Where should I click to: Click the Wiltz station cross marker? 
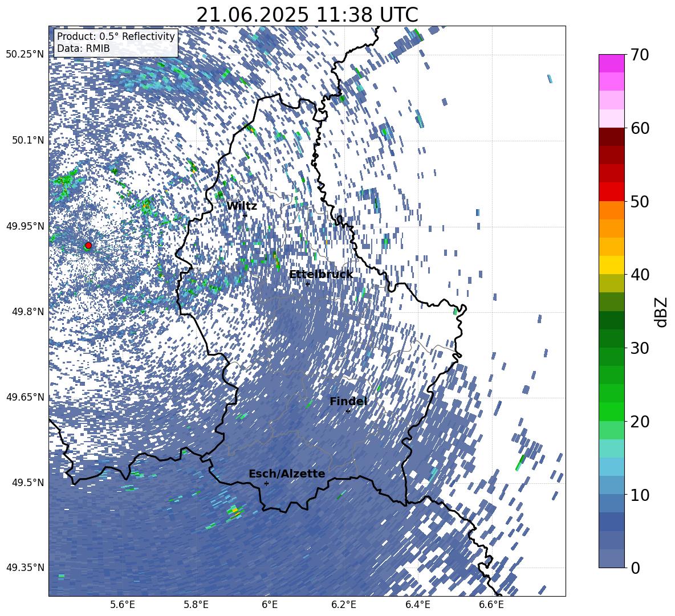point(245,215)
